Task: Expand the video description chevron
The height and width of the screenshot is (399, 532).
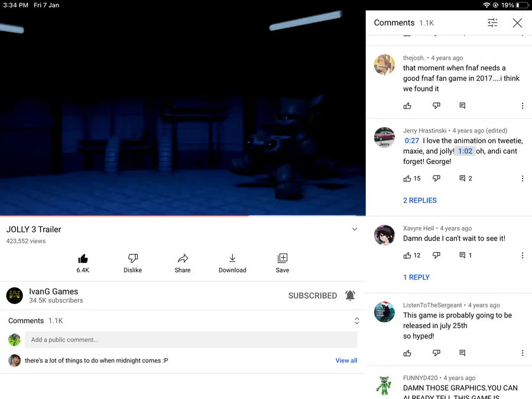Action: (355, 229)
